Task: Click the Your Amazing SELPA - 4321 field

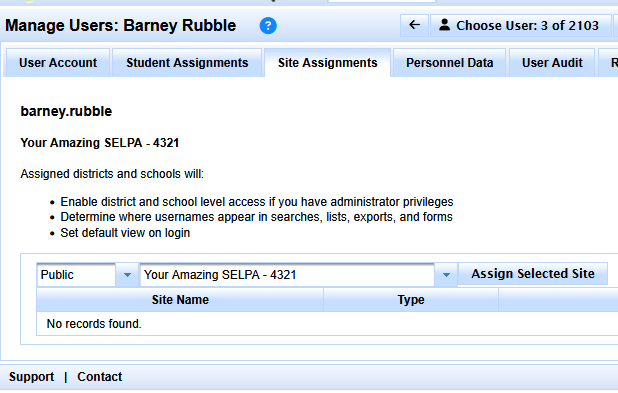Action: click(287, 275)
